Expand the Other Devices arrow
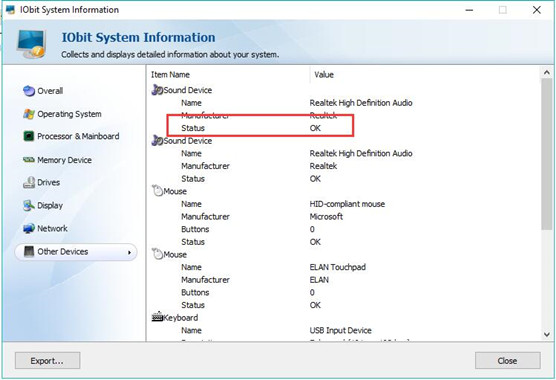 tap(129, 252)
